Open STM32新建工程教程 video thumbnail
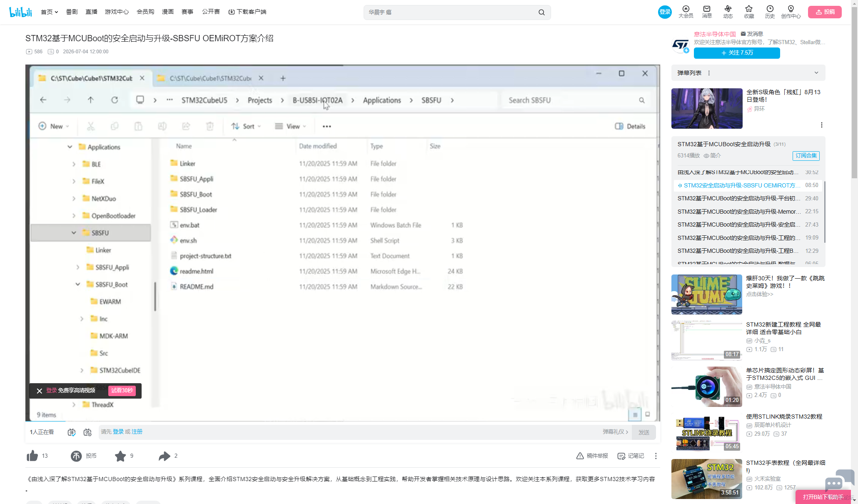858x504 pixels. coord(707,341)
